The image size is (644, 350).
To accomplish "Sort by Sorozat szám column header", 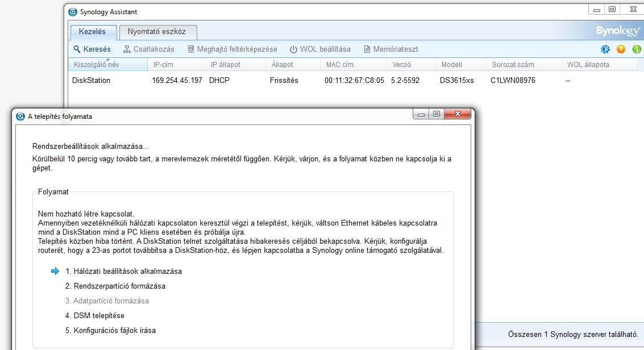I will (x=523, y=64).
